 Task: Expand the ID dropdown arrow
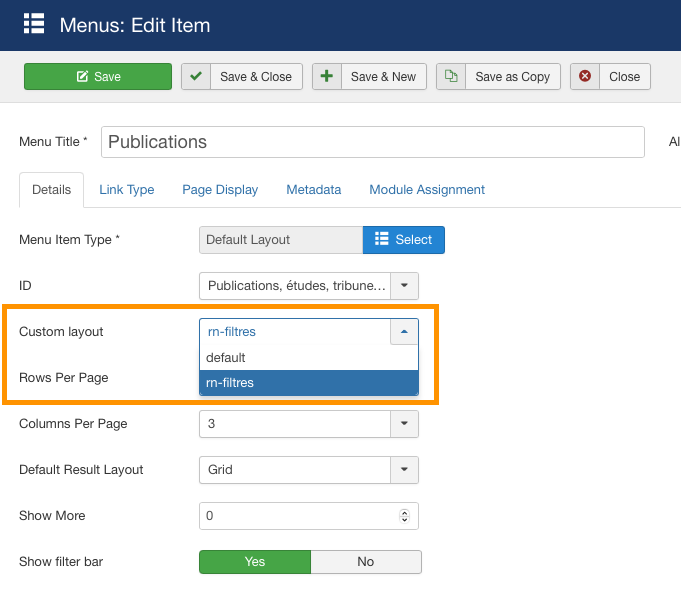point(404,286)
